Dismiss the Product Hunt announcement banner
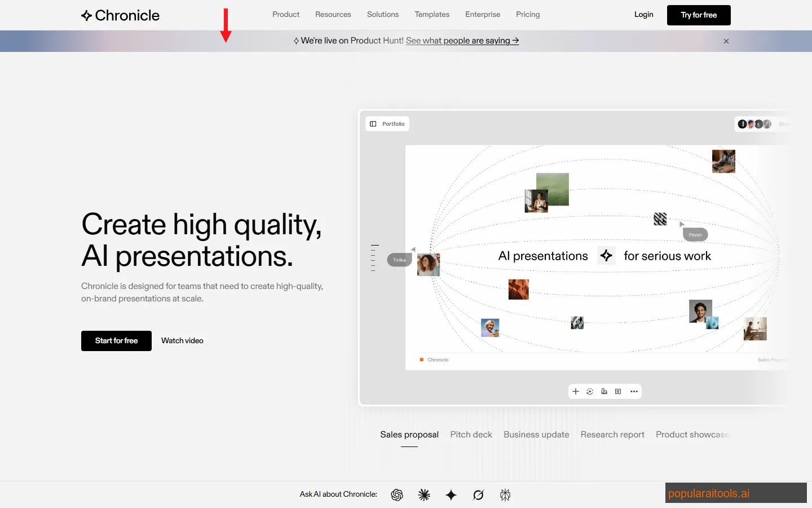812x508 pixels. pyautogui.click(x=726, y=41)
